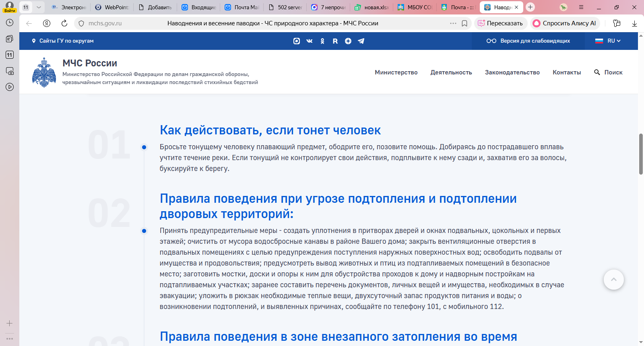Image resolution: width=644 pixels, height=346 pixels.
Task: Open the VK social network icon
Action: pos(309,41)
